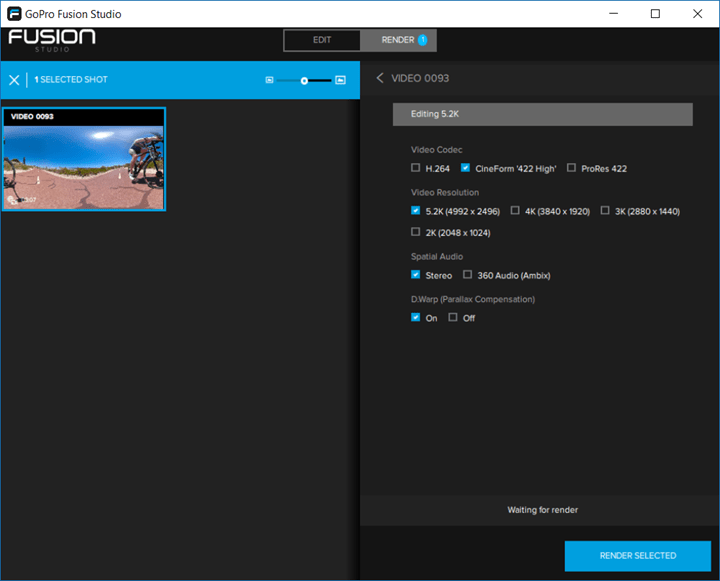This screenshot has width=720, height=581.
Task: Close the GoPro Fusion Studio window
Action: (698, 14)
